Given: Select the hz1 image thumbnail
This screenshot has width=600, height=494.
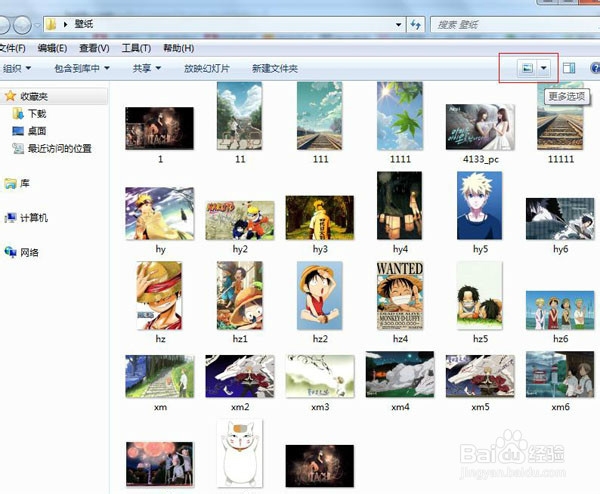Looking at the screenshot, I should pos(240,295).
